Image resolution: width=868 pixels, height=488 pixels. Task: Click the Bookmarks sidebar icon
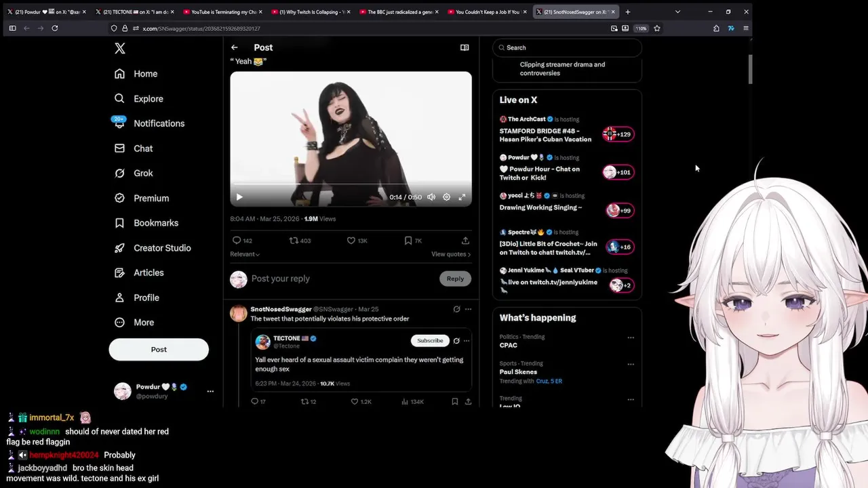point(119,223)
